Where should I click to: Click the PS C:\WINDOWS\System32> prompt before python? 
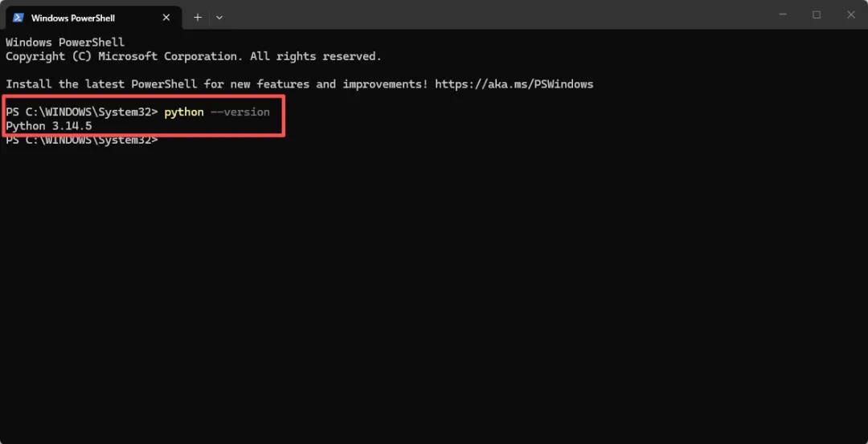pos(82,112)
